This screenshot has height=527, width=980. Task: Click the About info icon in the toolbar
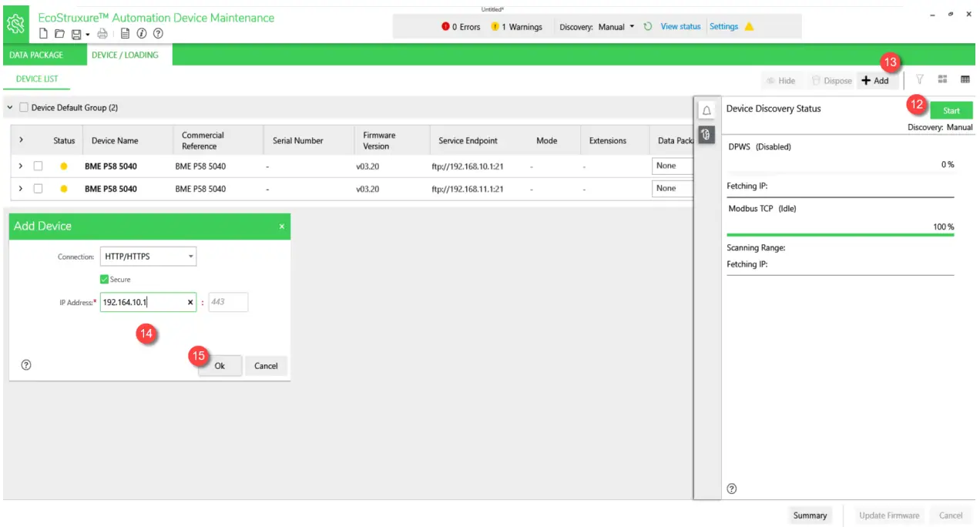[x=142, y=34]
